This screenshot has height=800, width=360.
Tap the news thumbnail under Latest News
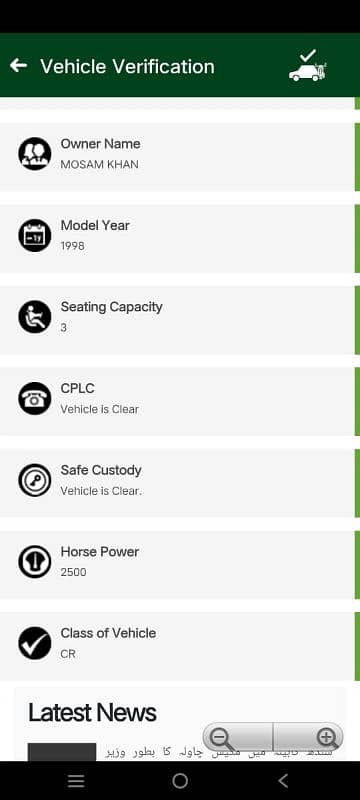62,752
